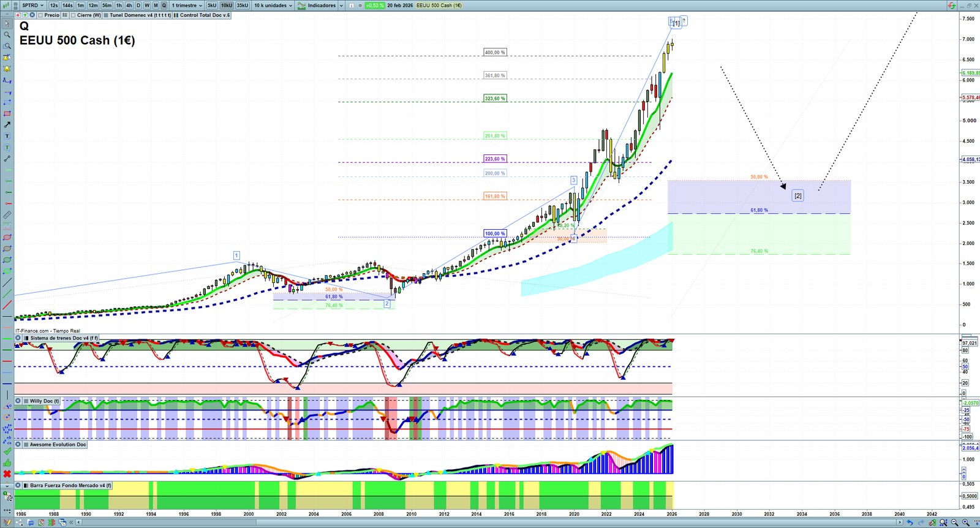
Task: Toggle the 10kU units button
Action: click(227, 6)
